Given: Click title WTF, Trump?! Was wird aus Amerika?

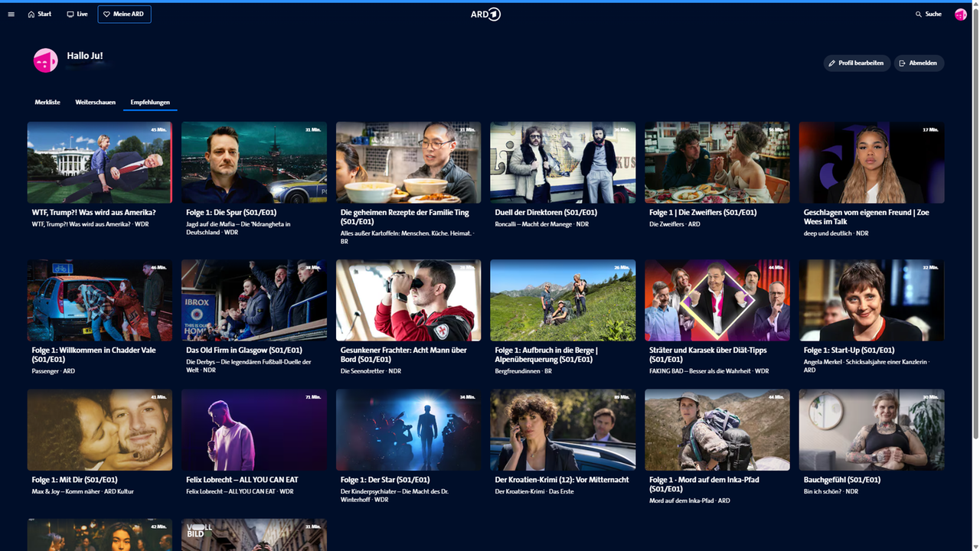Looking at the screenshot, I should [93, 212].
